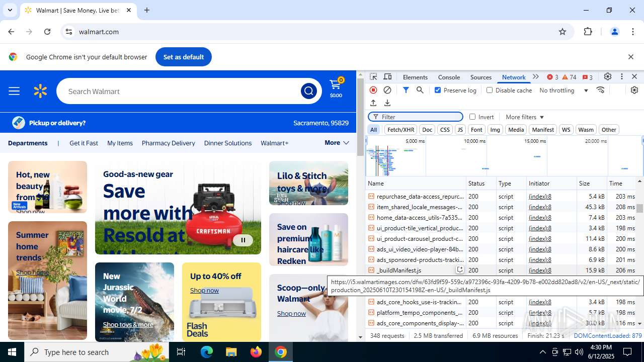Open Network panel settings gear
This screenshot has width=644, height=362.
click(634, 90)
